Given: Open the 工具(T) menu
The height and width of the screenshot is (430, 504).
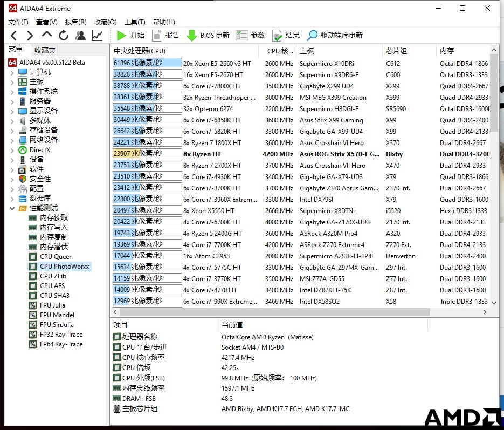Looking at the screenshot, I should coord(135,22).
